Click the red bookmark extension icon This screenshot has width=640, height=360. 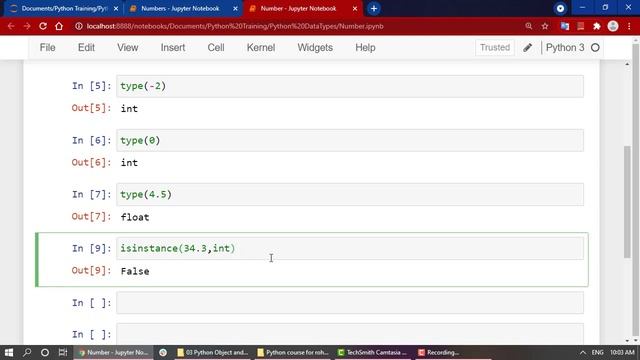coord(580,26)
